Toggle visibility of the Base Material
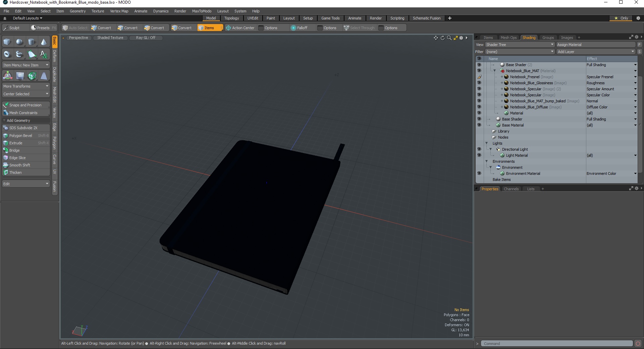Screen dimensions: 644x349 (x=479, y=125)
